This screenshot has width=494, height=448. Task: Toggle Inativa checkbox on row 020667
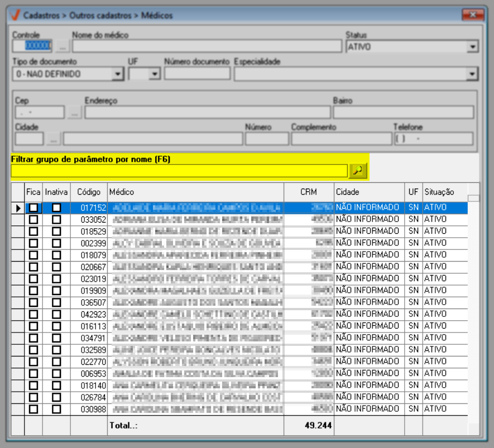pyautogui.click(x=56, y=267)
